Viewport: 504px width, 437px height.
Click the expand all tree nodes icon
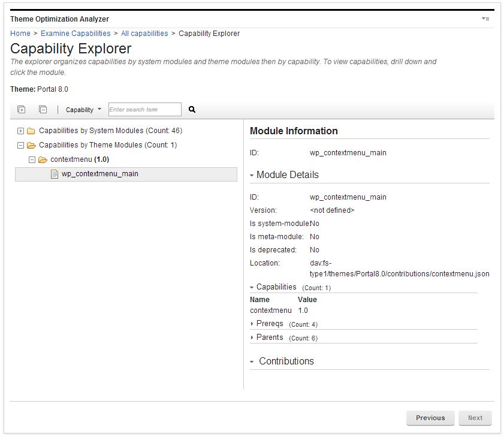(21, 109)
